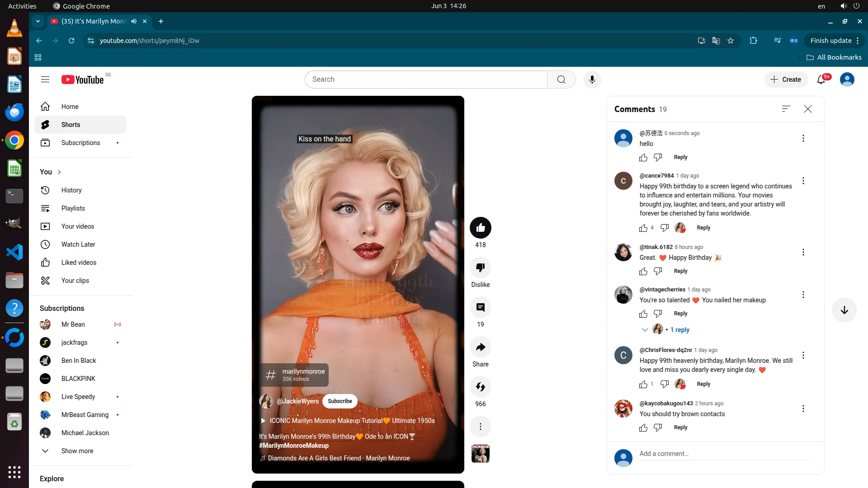The width and height of the screenshot is (868, 488).
Task: Go to next short with down arrow
Action: point(844,310)
